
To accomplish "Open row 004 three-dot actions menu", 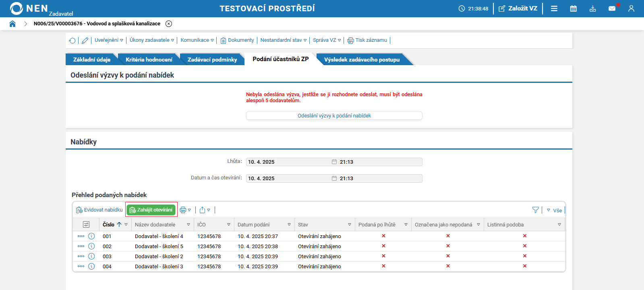I will [81, 266].
